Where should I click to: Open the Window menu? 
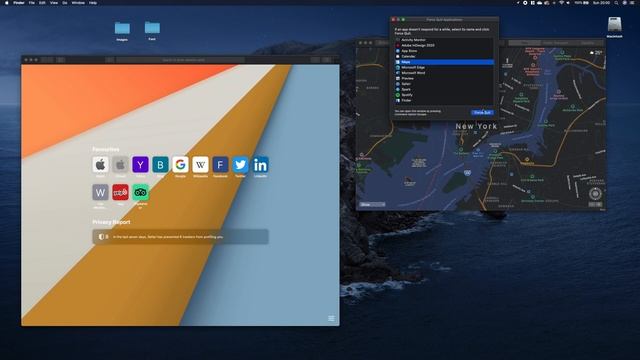pyautogui.click(x=78, y=3)
